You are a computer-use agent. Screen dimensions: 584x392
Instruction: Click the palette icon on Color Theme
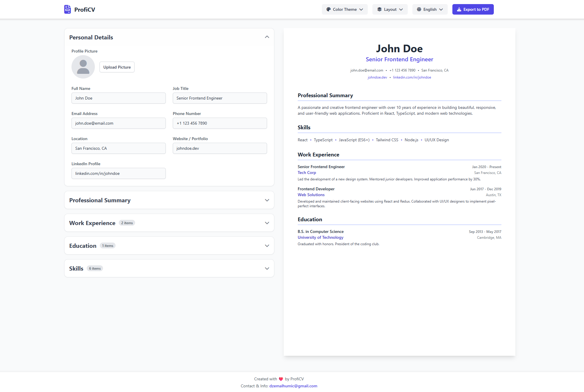[x=328, y=9]
